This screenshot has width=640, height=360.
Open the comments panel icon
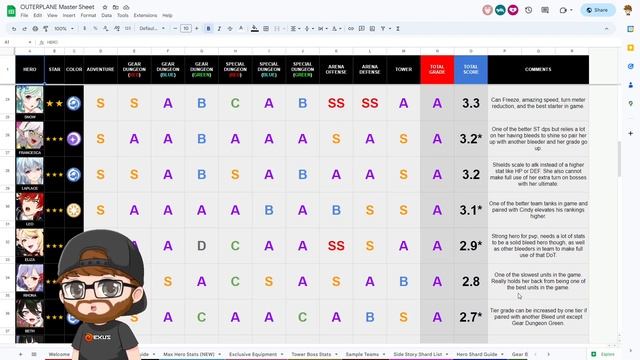pos(545,10)
